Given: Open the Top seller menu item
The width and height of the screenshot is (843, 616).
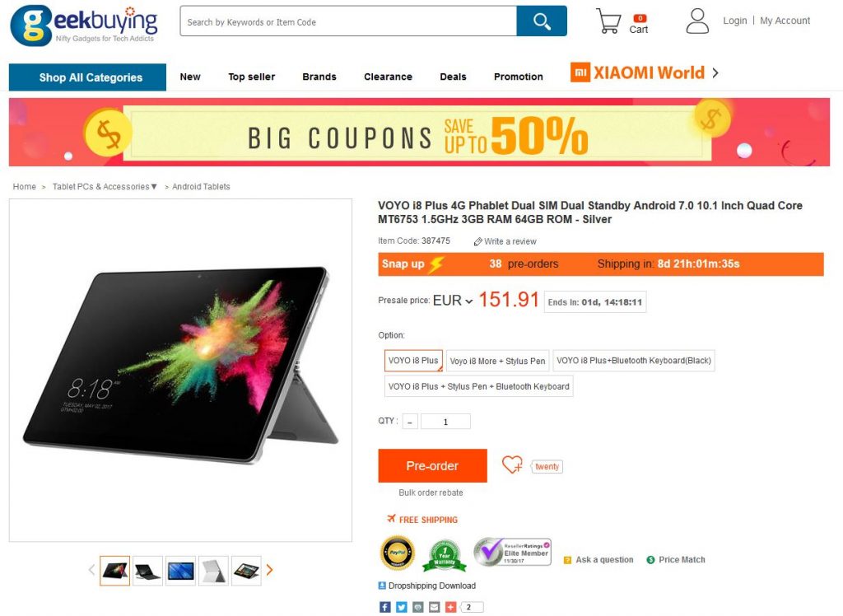Looking at the screenshot, I should pos(252,77).
